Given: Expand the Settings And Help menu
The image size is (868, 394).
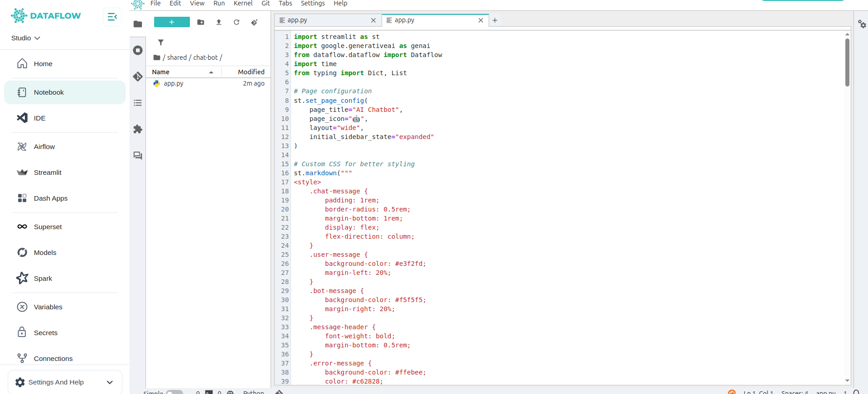Looking at the screenshot, I should [65, 382].
